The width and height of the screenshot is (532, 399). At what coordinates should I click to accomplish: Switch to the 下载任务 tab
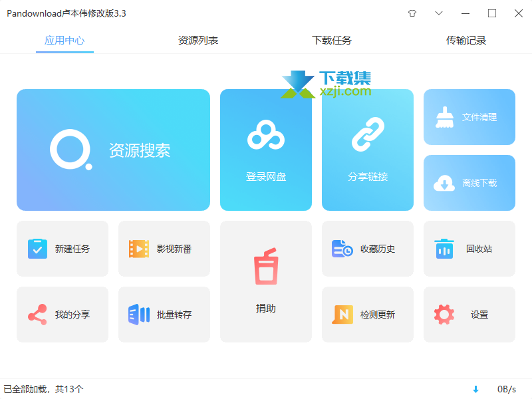pos(332,41)
